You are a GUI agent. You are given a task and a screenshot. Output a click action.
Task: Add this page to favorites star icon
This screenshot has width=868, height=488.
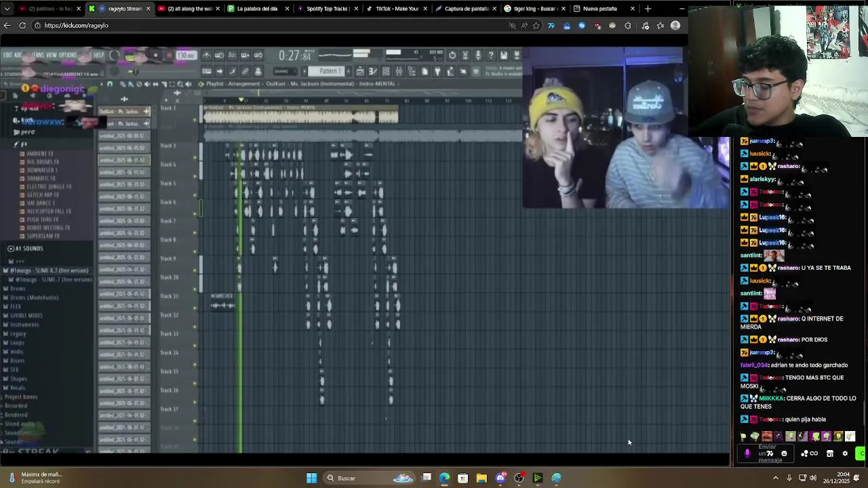pos(536,26)
